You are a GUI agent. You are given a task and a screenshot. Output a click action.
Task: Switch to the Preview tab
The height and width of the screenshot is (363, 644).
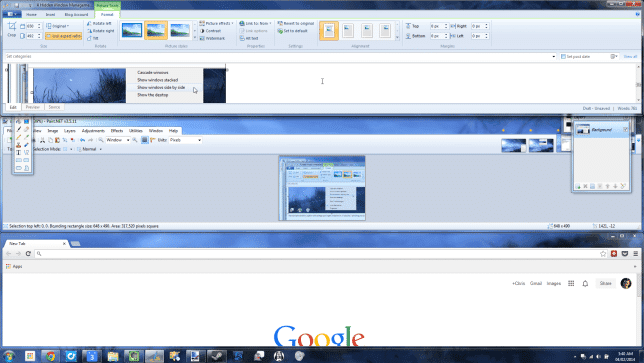coord(33,107)
